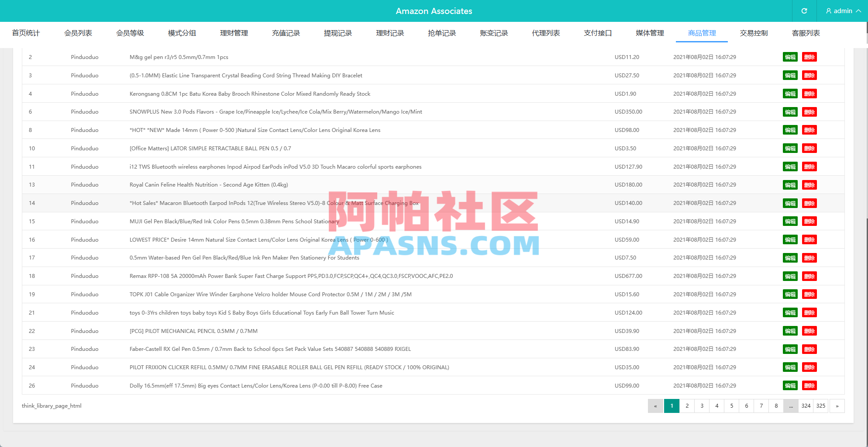Delete the Faber-Castell RX Gel Pen row

click(809, 349)
